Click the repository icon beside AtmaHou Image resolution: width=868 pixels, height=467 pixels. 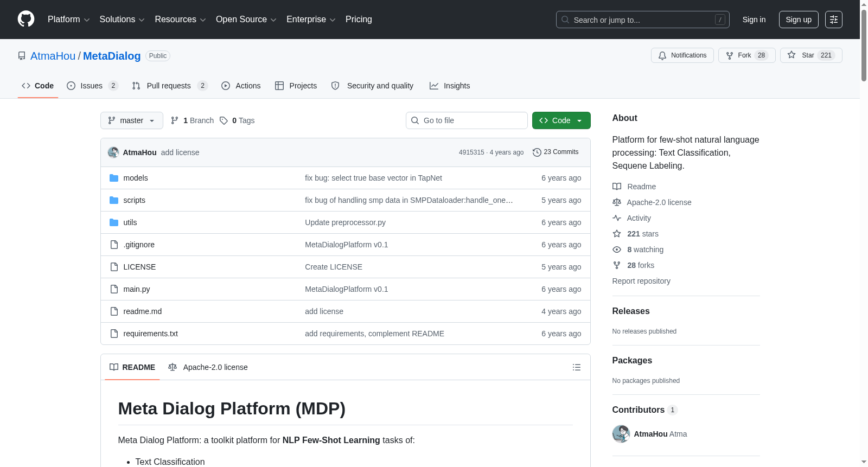(22, 56)
